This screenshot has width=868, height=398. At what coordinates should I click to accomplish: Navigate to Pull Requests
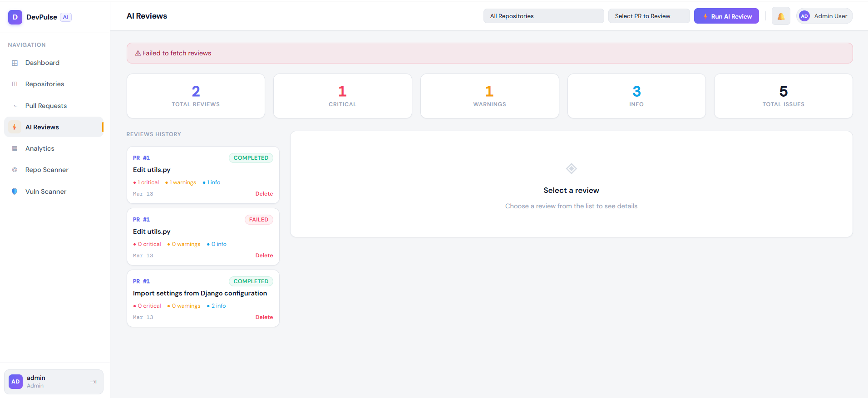coord(54,106)
